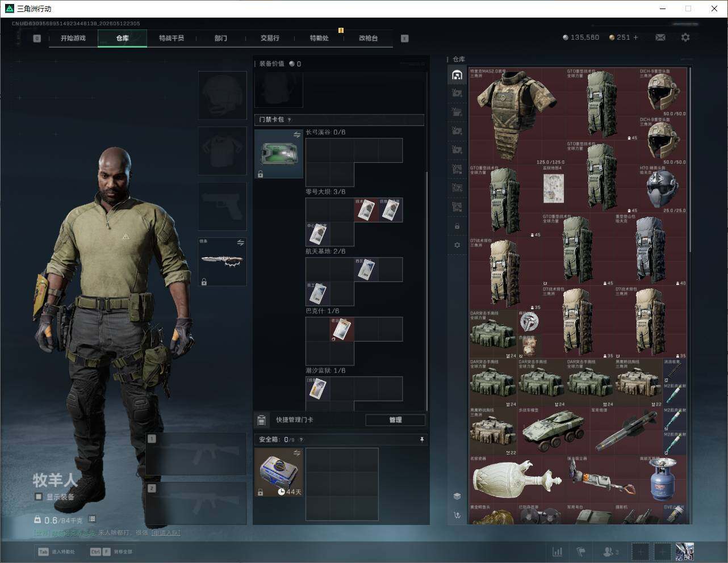Open the 部门 tab

[221, 39]
